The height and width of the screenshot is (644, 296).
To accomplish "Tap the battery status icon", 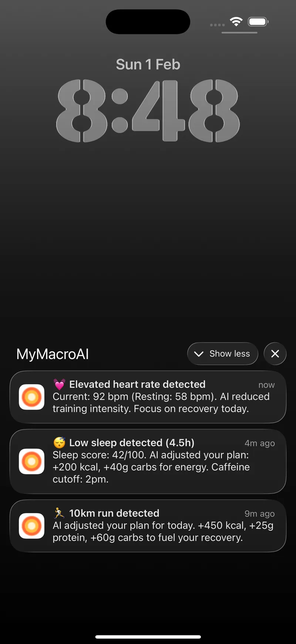I will (x=258, y=21).
